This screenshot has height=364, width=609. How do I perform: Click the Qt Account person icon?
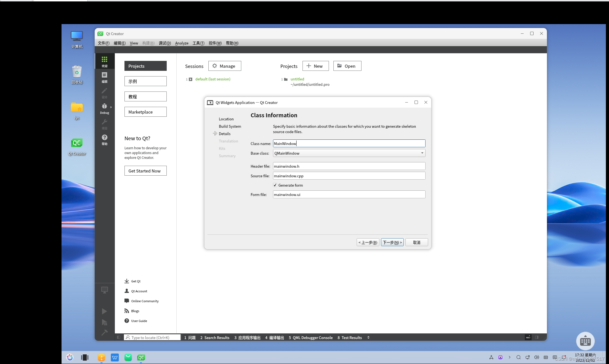pyautogui.click(x=127, y=291)
